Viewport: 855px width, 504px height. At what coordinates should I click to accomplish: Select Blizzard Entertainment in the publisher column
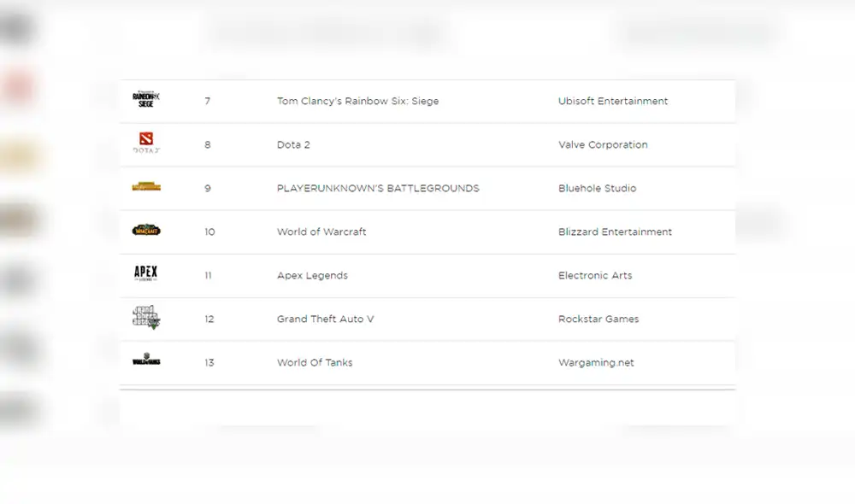coord(615,231)
